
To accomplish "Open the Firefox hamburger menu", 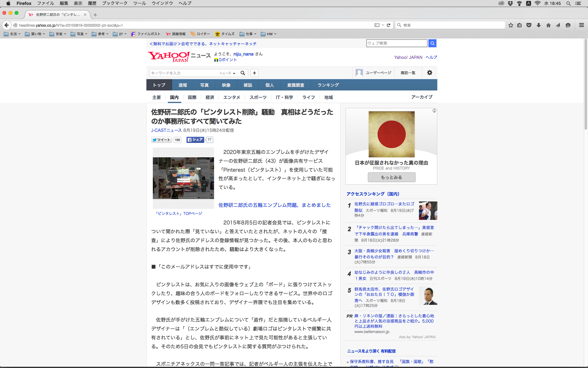I will coord(581,25).
